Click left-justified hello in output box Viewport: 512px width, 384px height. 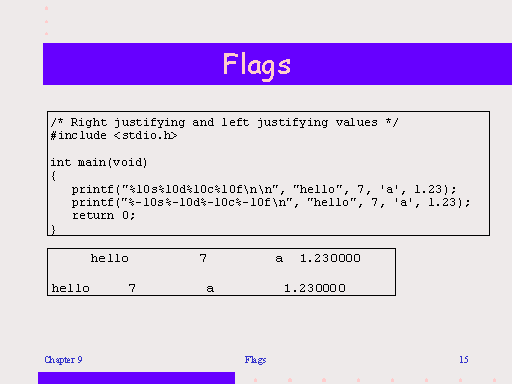71,288
